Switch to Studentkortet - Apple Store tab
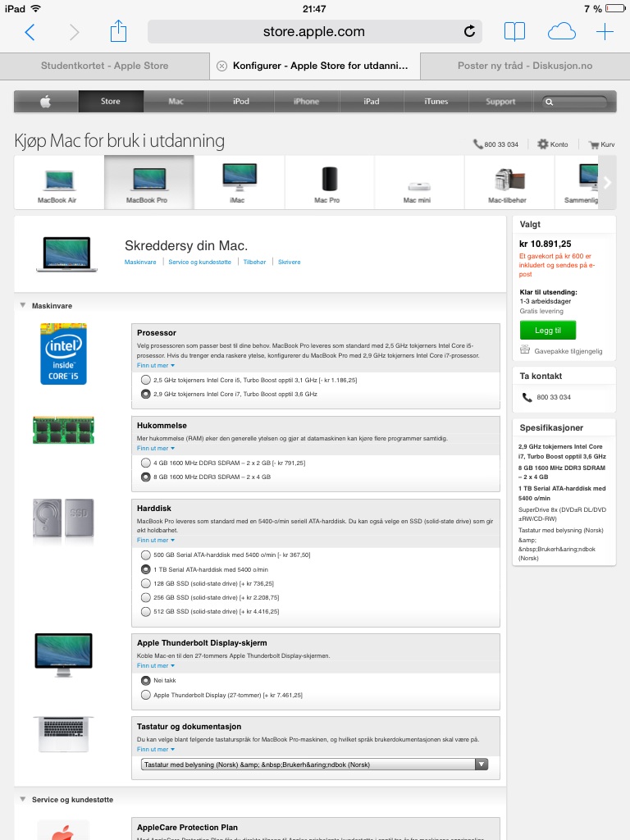 click(104, 66)
